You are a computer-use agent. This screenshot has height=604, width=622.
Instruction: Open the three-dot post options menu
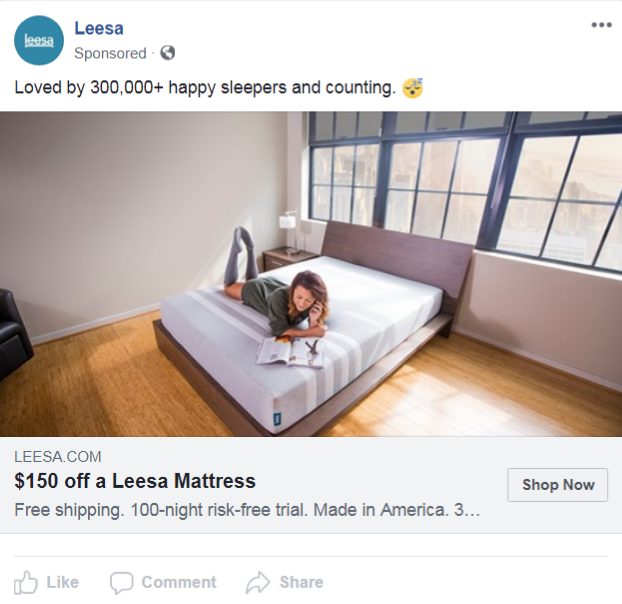point(600,25)
